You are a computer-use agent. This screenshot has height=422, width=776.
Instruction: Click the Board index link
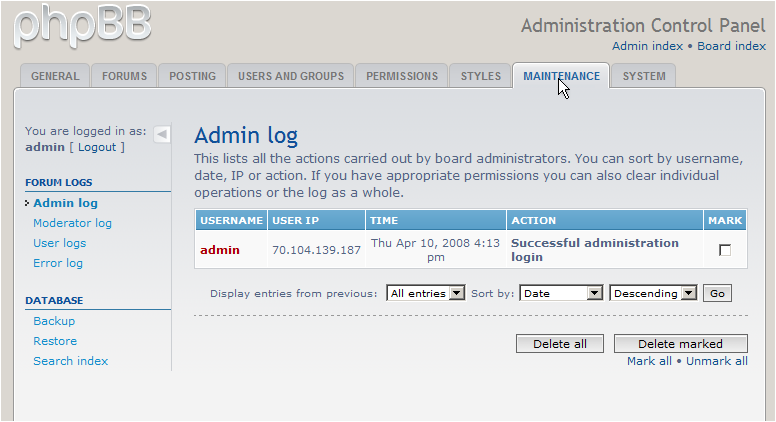(731, 46)
